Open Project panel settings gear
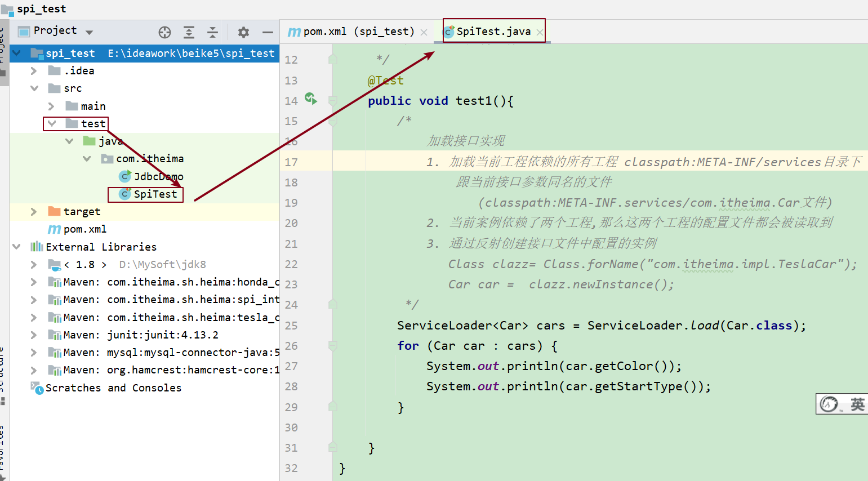 [243, 32]
